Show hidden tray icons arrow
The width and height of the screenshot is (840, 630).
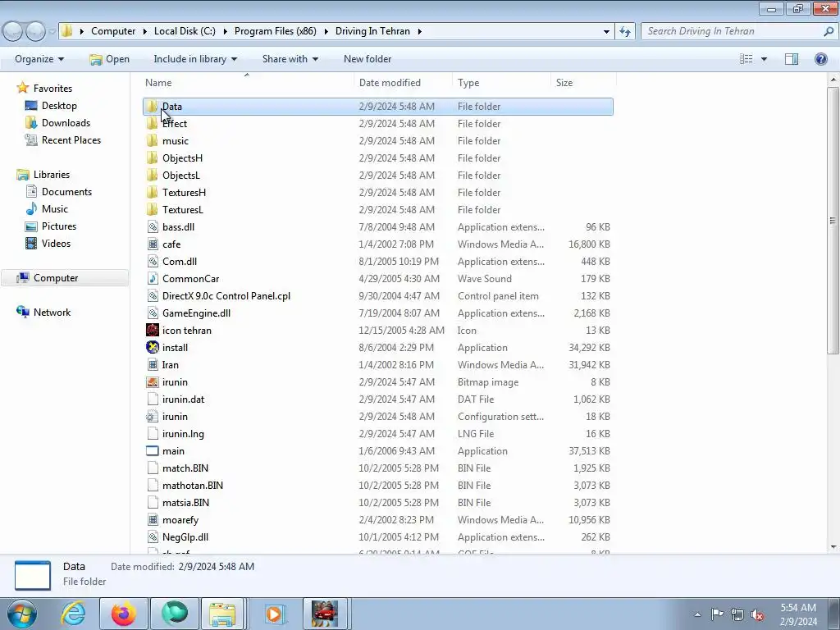point(697,614)
